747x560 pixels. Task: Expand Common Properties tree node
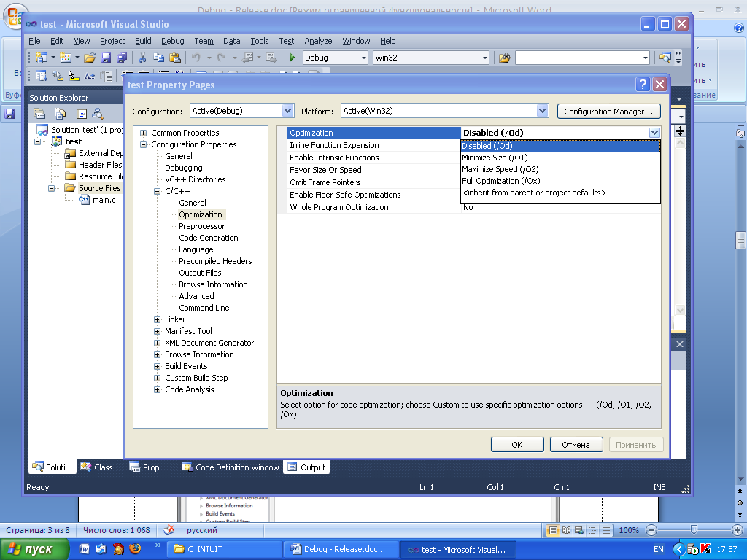143,133
